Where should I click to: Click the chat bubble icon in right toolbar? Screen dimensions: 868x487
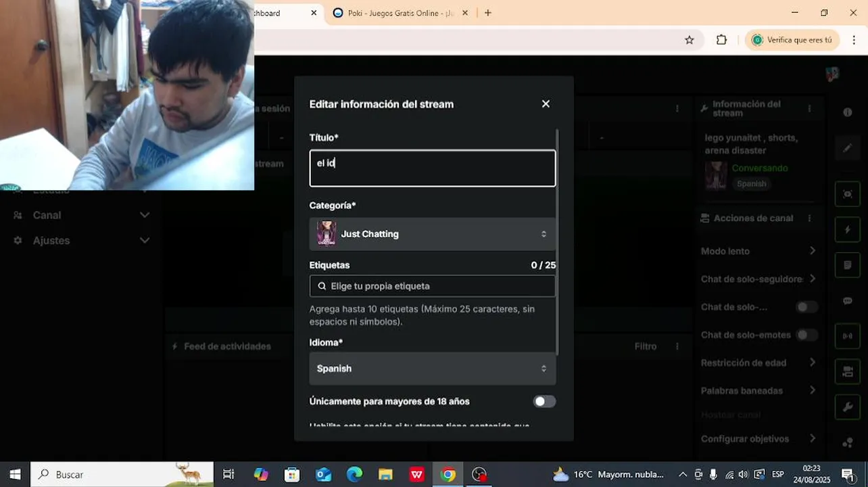847,301
